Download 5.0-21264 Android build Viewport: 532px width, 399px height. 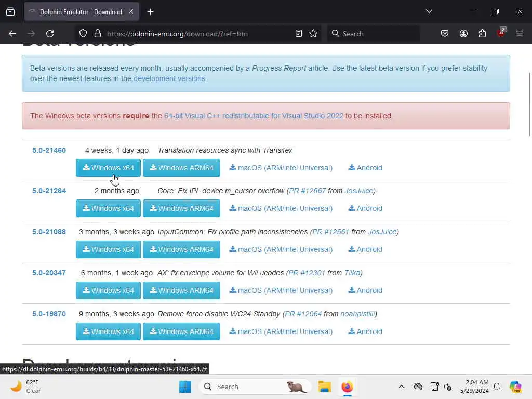coord(365,208)
